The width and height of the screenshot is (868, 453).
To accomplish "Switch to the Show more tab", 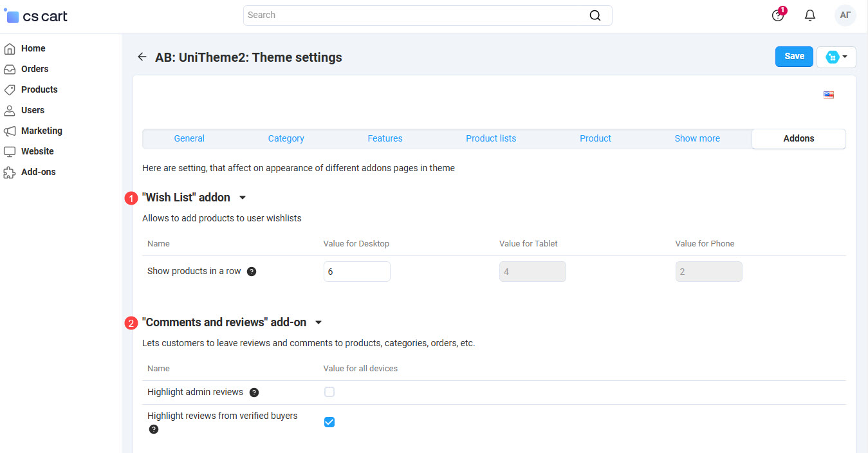I will (x=697, y=138).
